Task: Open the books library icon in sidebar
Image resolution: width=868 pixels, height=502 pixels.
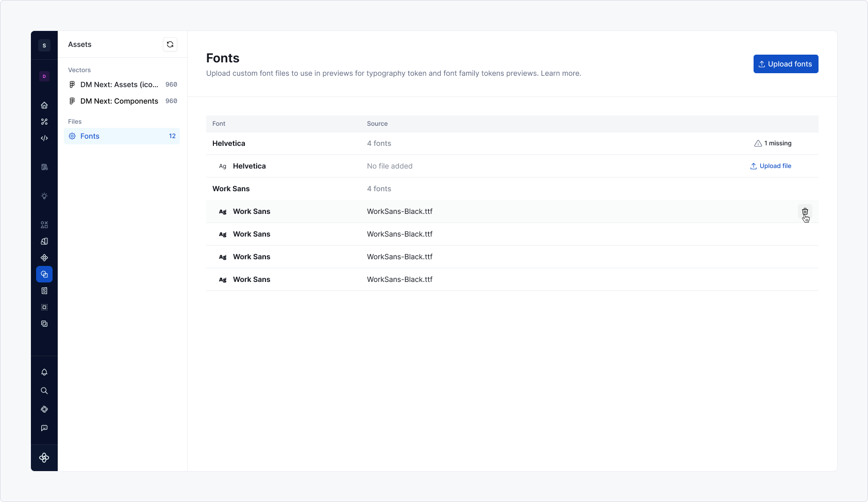Action: click(x=44, y=167)
